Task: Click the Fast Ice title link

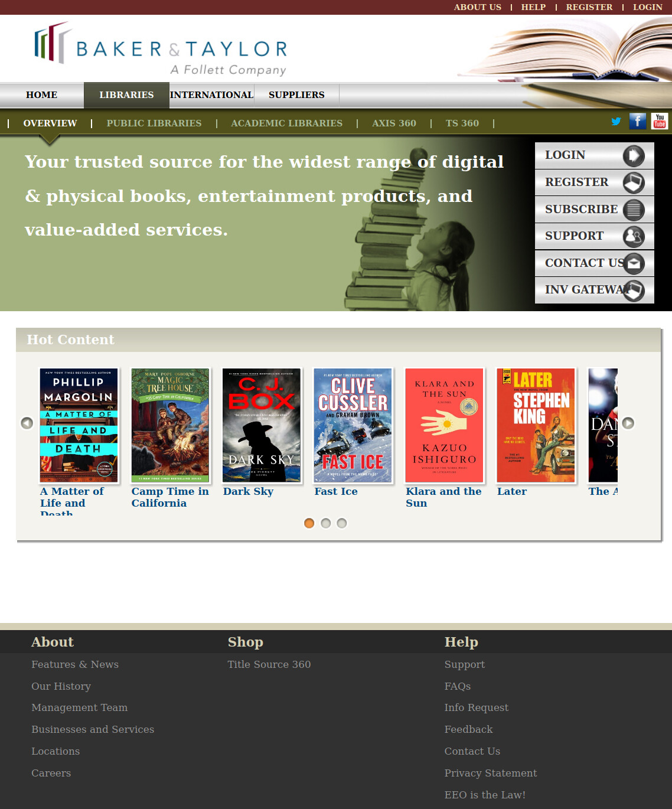Action: [336, 491]
